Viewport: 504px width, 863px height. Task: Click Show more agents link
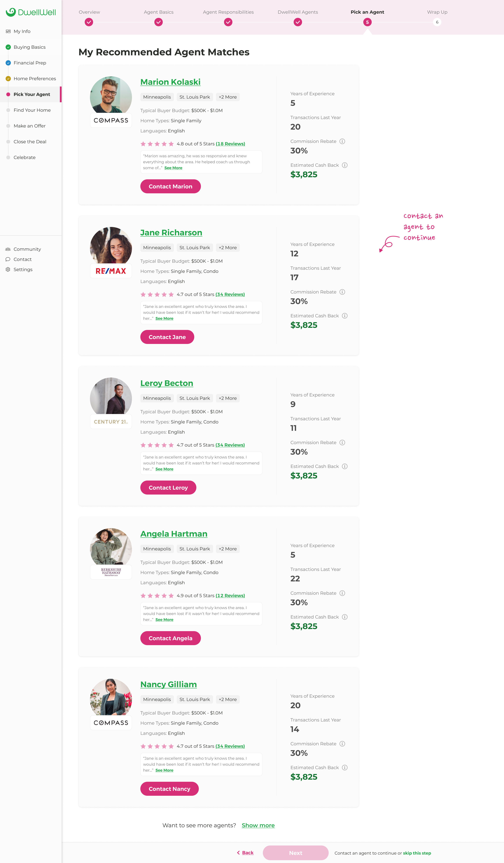coord(258,825)
